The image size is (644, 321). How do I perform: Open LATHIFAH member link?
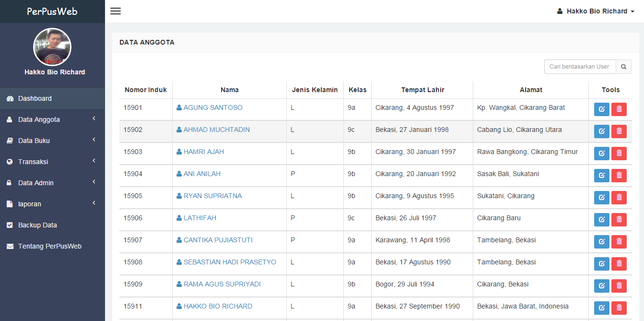(x=196, y=218)
